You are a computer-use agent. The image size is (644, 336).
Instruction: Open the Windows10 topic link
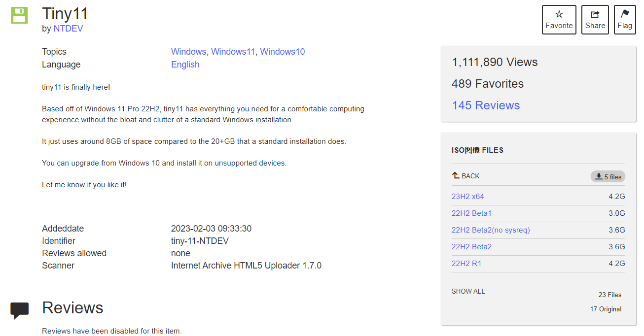282,52
